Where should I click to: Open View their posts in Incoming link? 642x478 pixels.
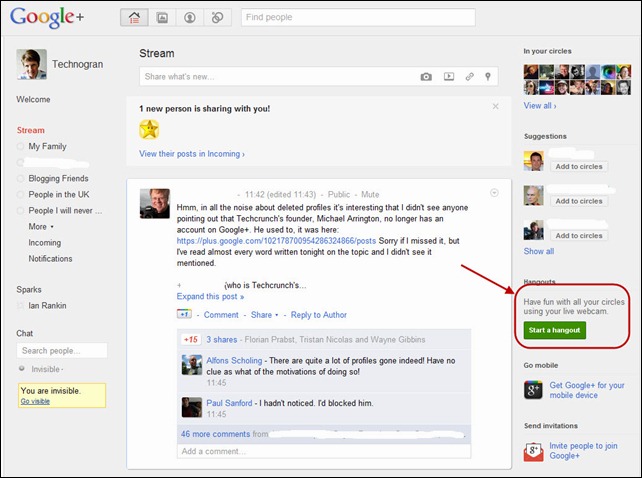[192, 154]
